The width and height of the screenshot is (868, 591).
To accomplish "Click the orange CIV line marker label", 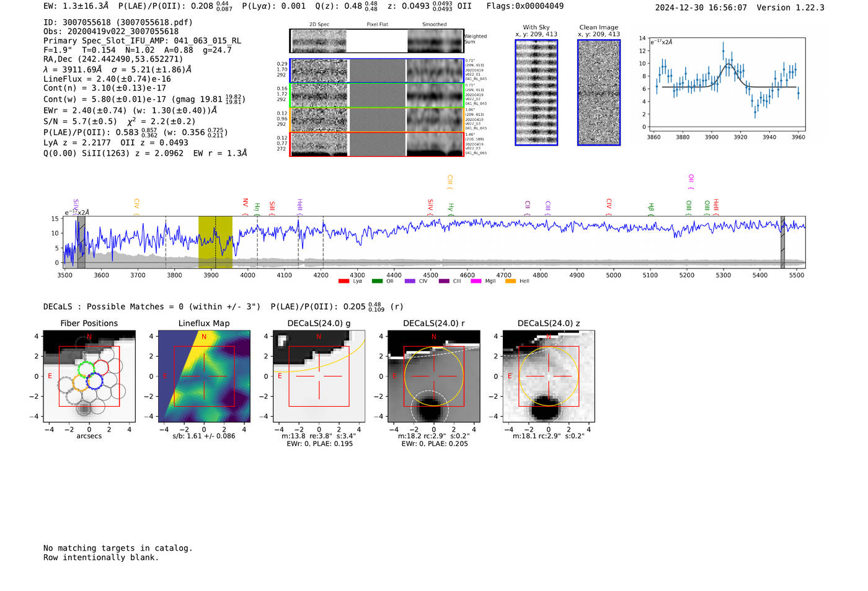I will [136, 207].
